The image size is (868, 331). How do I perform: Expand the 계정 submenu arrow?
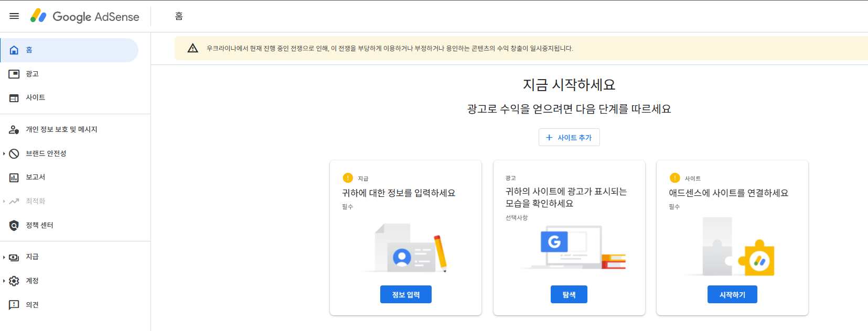4,281
